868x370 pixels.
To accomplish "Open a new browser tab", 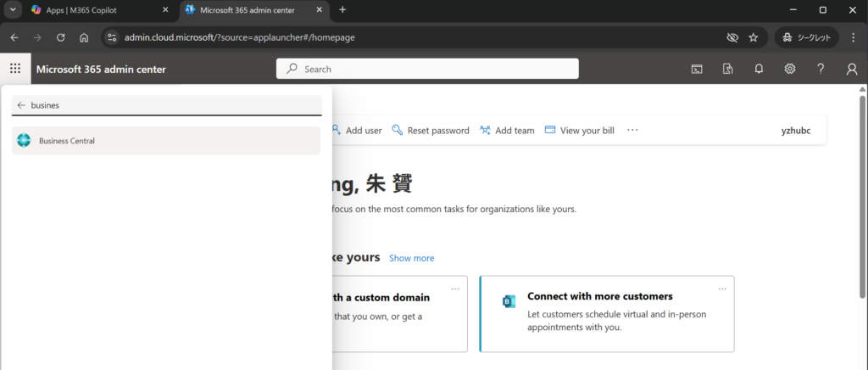I will pos(342,10).
